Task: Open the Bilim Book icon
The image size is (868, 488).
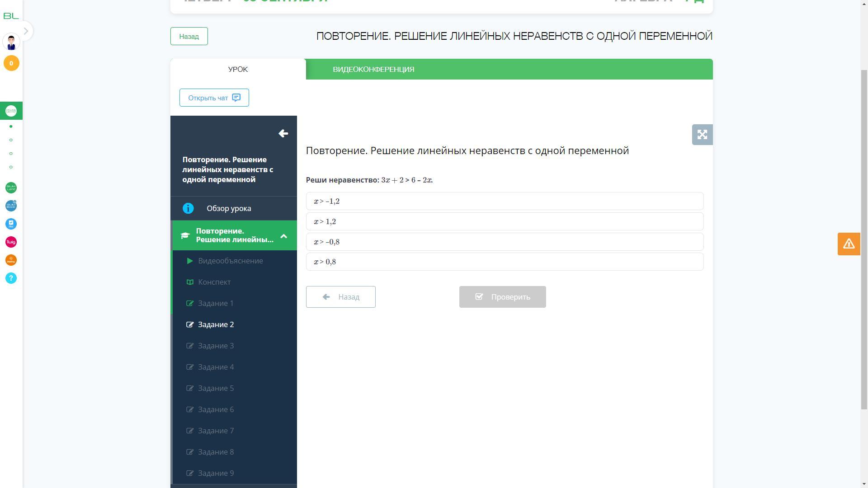Action: (11, 206)
